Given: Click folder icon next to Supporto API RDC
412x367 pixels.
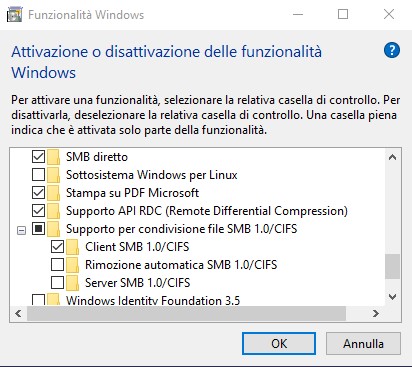Looking at the screenshot, I should 53,211.
